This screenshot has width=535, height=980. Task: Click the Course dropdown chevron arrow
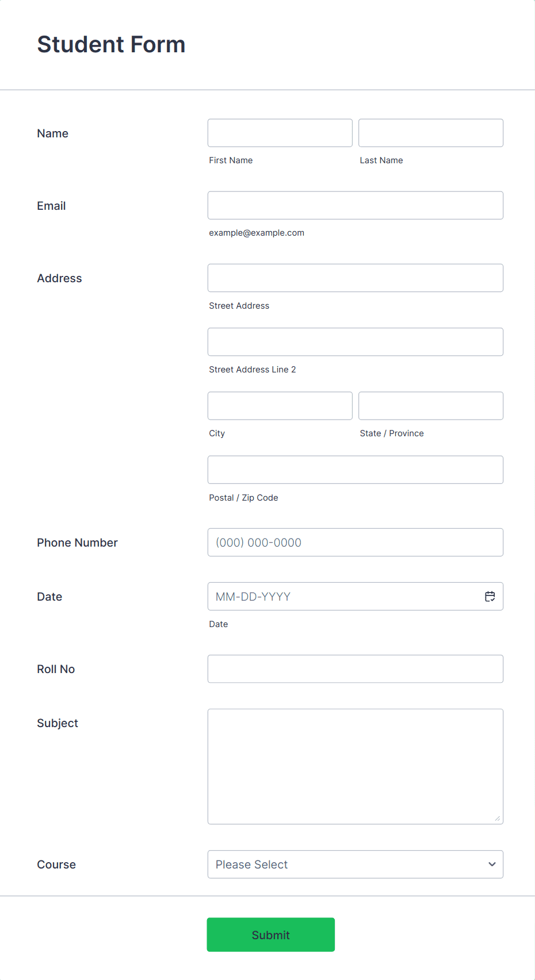pos(492,864)
